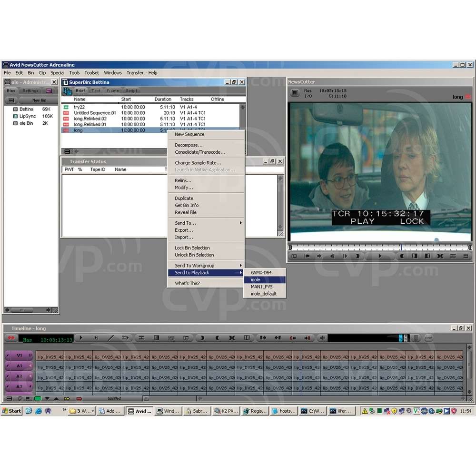Toggle the A2 audio track selector
476x476 pixels.
[20, 376]
